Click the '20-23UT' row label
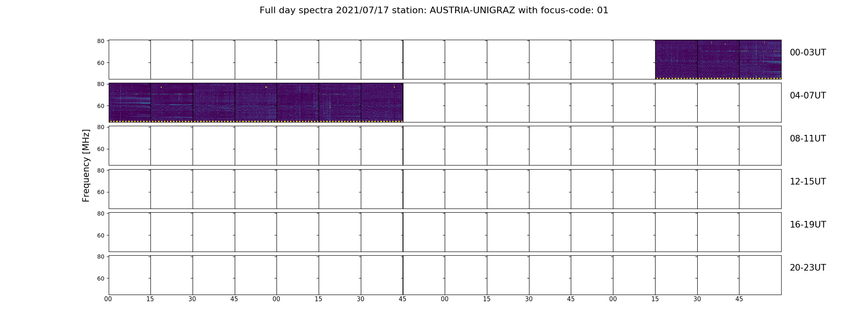 [x=808, y=268]
